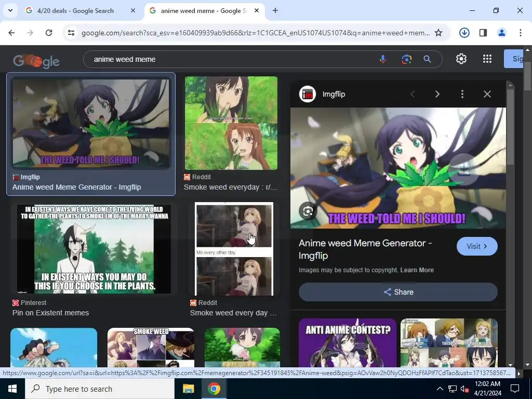Click the Imgflip source logo in preview

308,94
